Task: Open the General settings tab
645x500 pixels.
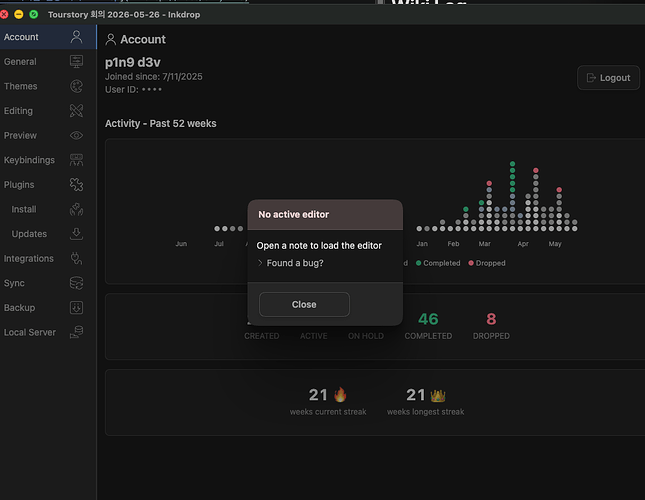Action: pos(48,62)
